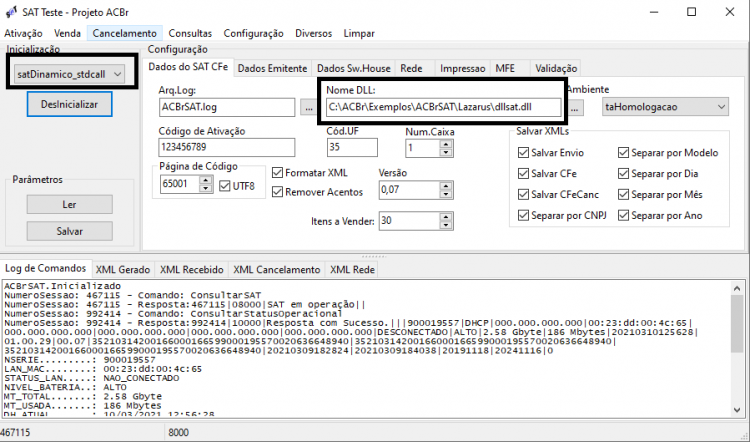
Task: Click status bar value 8000
Action: click(x=178, y=432)
